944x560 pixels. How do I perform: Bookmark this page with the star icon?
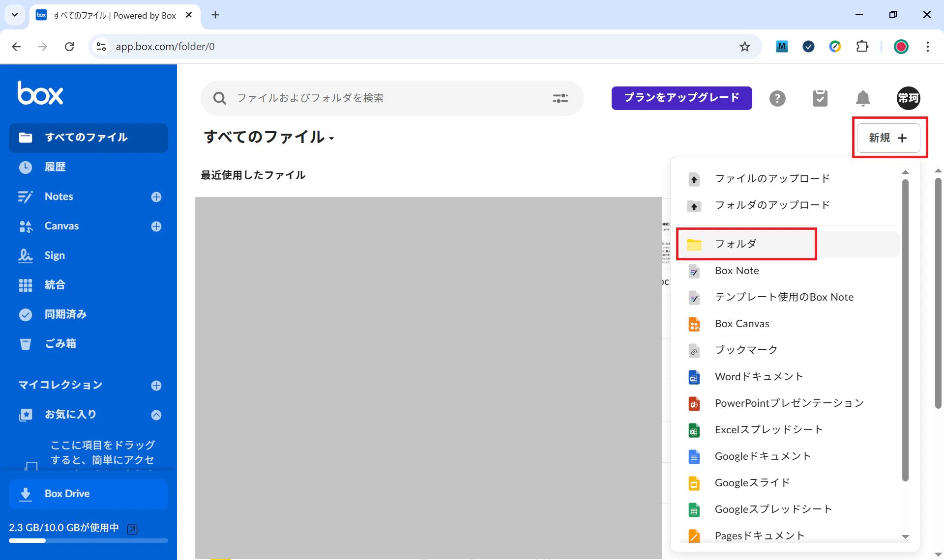click(x=745, y=47)
